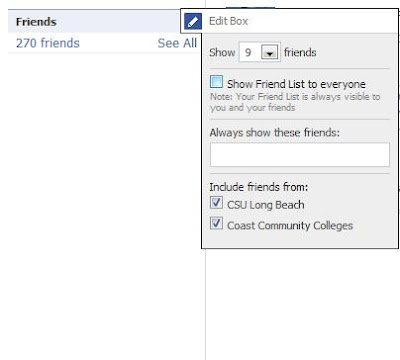The width and height of the screenshot is (400, 360).
Task: Click the empty area below 270 friends
Action: click(x=103, y=200)
